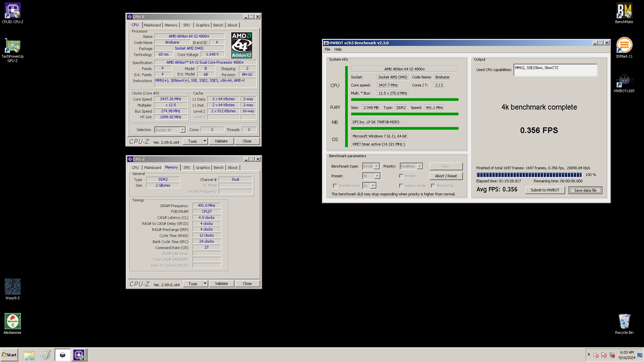This screenshot has width=644, height=362.
Task: Open About tab in bottom CPU-Z window
Action: pyautogui.click(x=233, y=168)
